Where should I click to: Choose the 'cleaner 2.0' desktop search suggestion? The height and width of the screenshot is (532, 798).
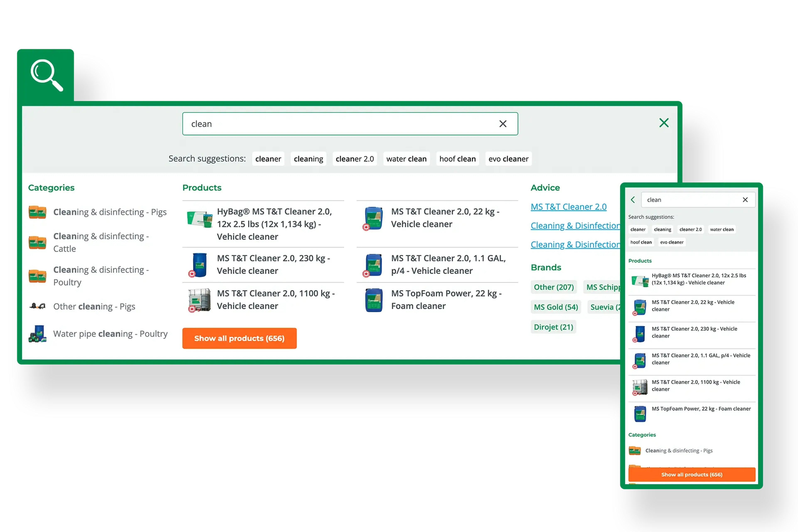point(355,159)
